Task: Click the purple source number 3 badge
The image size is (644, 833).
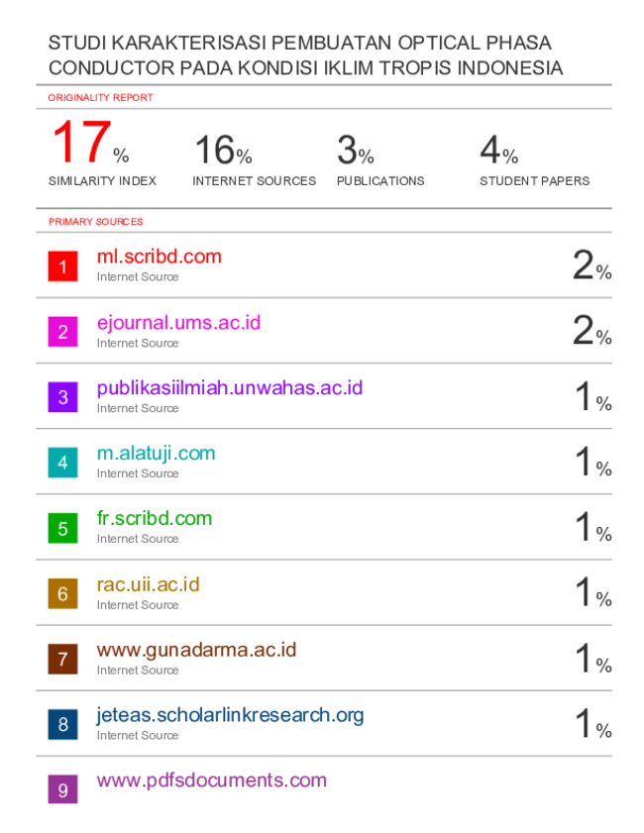Action: tap(62, 397)
